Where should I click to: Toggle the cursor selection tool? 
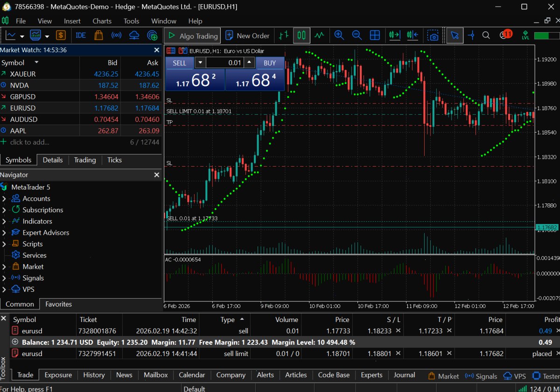pos(455,35)
